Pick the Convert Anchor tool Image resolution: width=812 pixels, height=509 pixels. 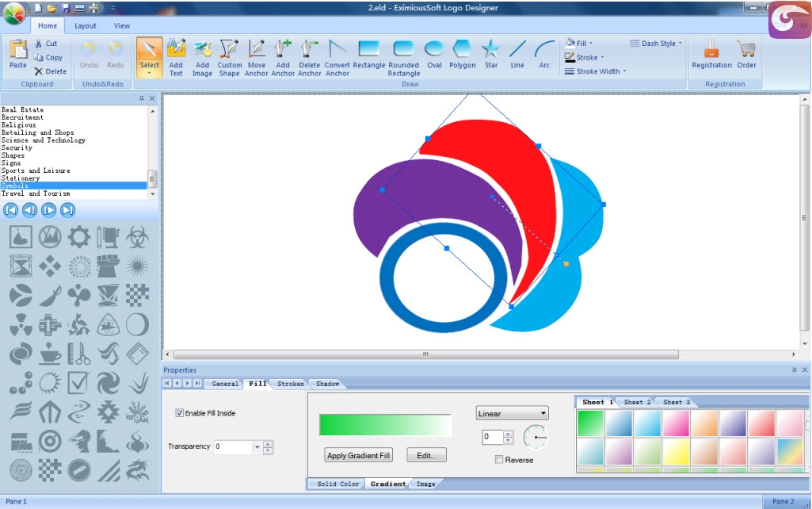(337, 58)
